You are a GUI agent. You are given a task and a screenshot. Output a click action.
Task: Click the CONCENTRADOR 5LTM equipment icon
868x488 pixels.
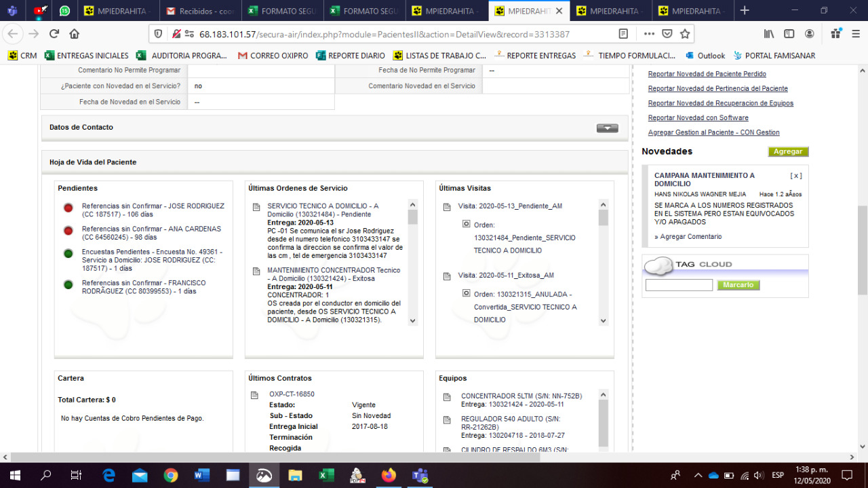pyautogui.click(x=447, y=397)
